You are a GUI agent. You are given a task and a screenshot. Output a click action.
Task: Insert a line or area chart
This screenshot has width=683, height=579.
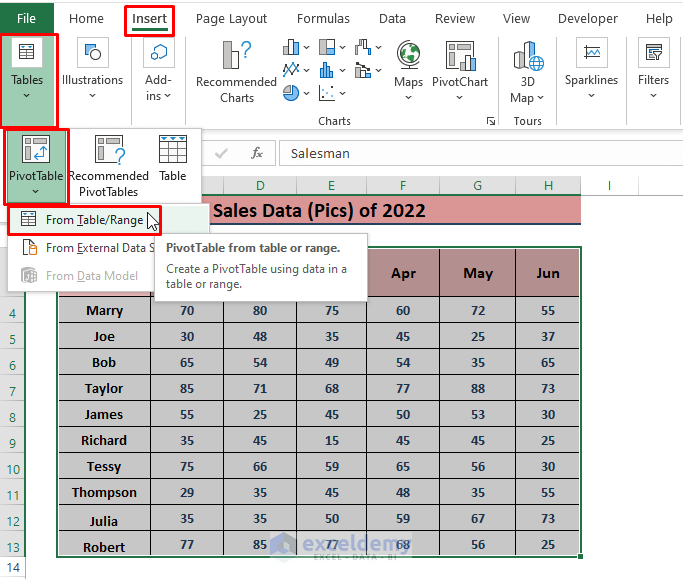click(291, 70)
